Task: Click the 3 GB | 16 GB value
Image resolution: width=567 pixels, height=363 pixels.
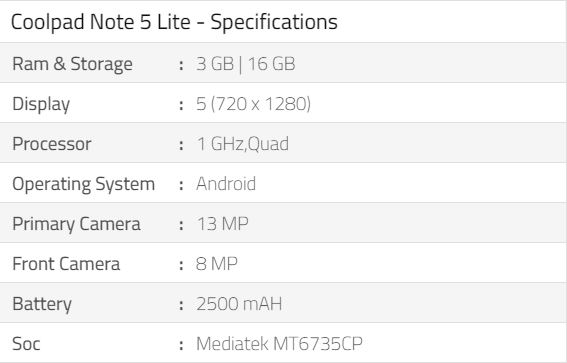Action: 246,64
